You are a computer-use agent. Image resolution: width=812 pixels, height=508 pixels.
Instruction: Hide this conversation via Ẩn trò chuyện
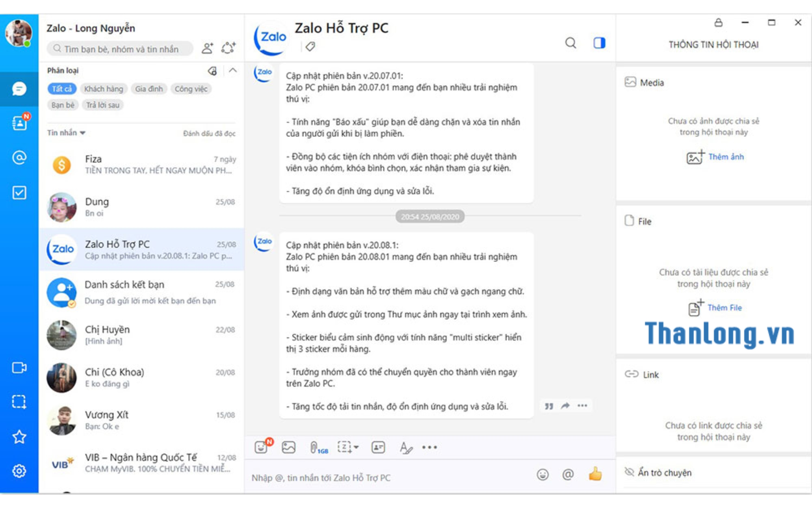tap(664, 472)
